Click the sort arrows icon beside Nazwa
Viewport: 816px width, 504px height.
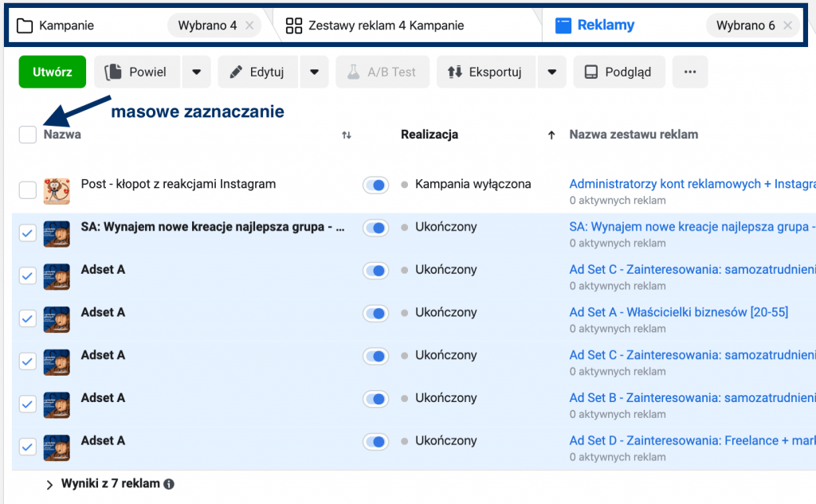point(347,135)
